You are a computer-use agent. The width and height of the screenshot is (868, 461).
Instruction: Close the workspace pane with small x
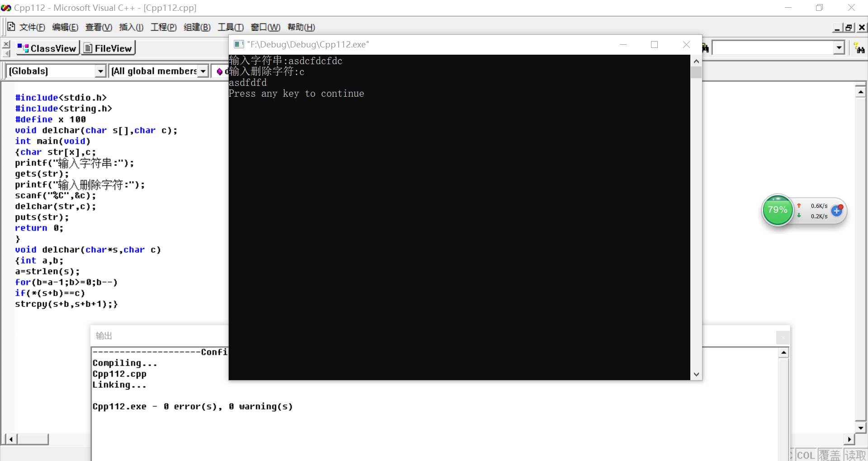[x=6, y=44]
